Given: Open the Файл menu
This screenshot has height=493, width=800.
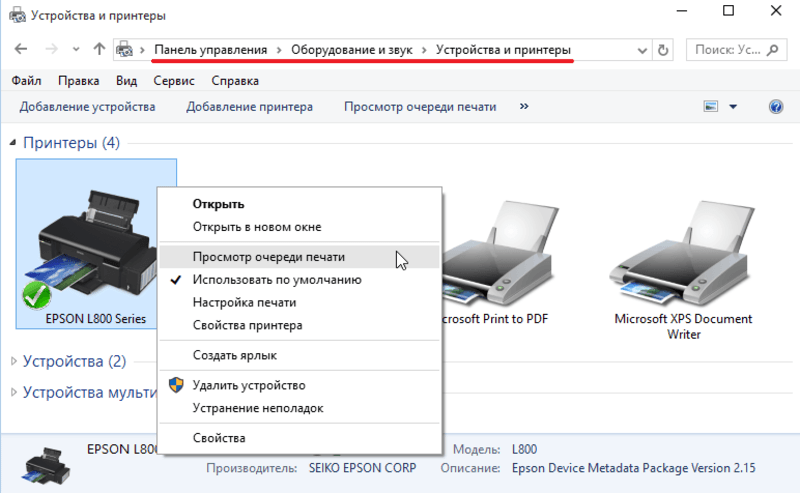Looking at the screenshot, I should pyautogui.click(x=27, y=81).
